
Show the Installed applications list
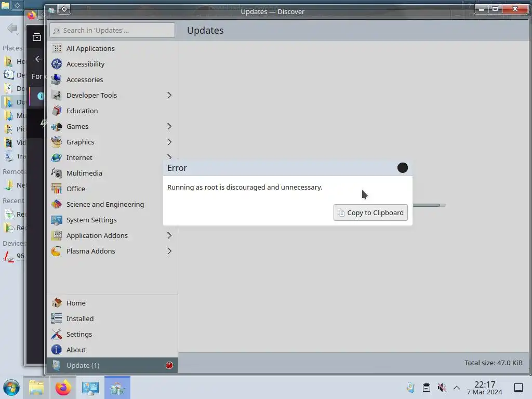coord(112,318)
